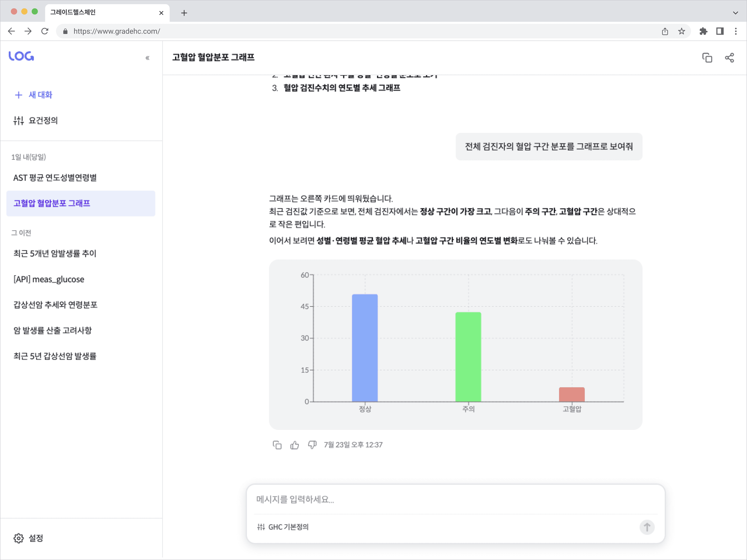
Task: Click the share icon in the chat header
Action: coord(729,58)
